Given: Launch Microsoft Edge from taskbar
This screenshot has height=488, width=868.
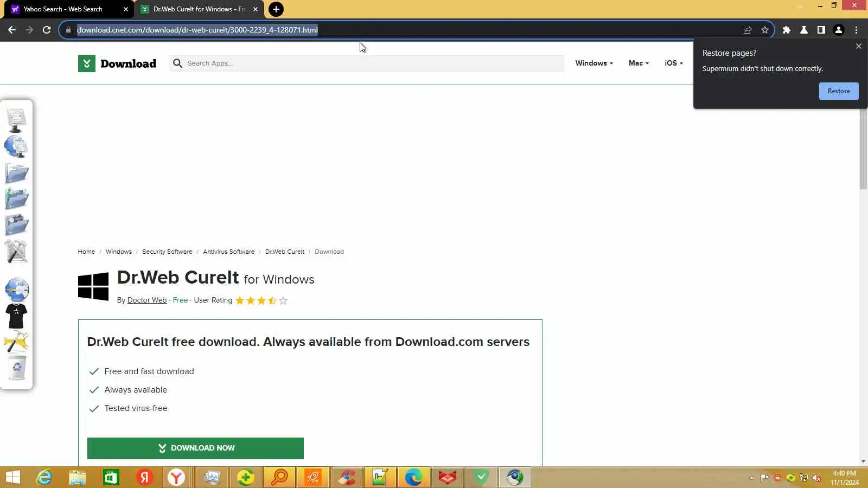Looking at the screenshot, I should [413, 477].
